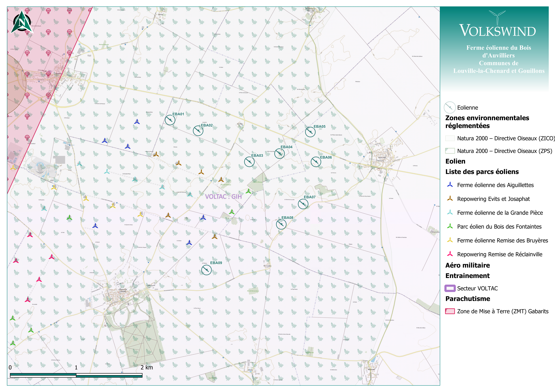Image resolution: width=555 pixels, height=392 pixels.
Task: Click the EBA02 wind turbine marker
Action: pyautogui.click(x=198, y=131)
